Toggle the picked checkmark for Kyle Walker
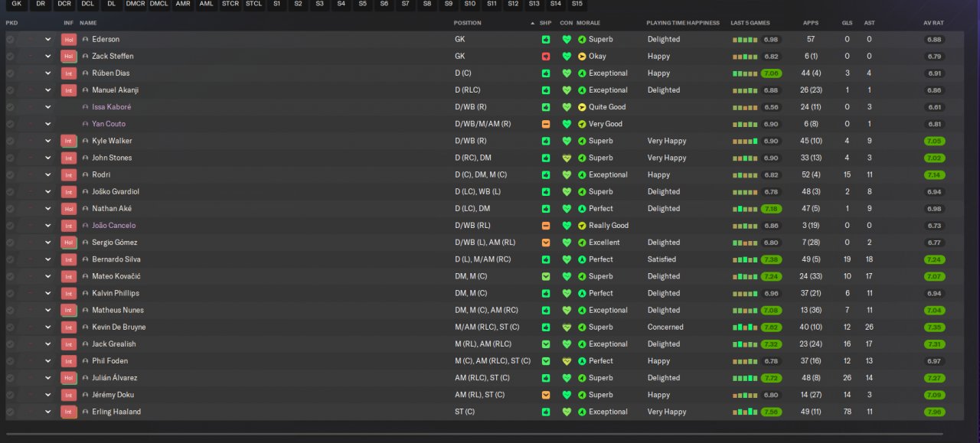This screenshot has width=980, height=443. point(10,141)
